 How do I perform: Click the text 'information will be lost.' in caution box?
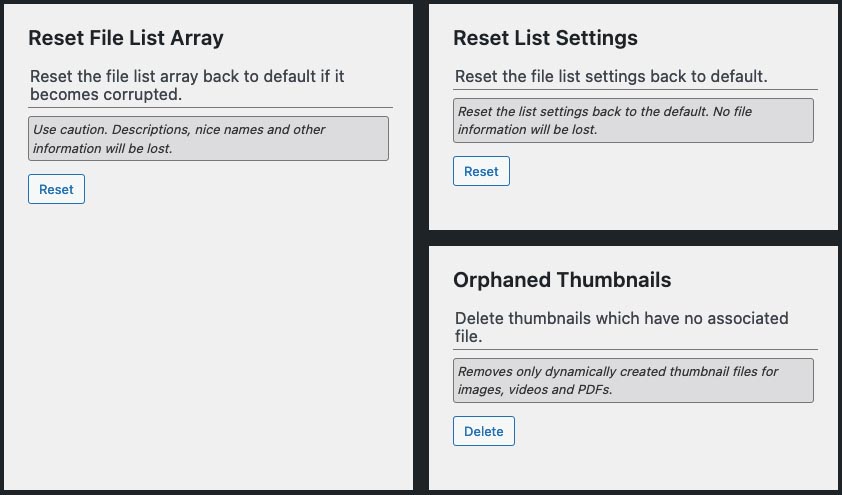click(103, 148)
